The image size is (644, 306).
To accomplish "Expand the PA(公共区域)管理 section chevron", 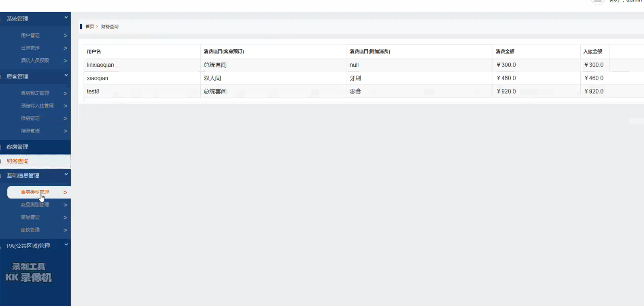I will click(66, 245).
